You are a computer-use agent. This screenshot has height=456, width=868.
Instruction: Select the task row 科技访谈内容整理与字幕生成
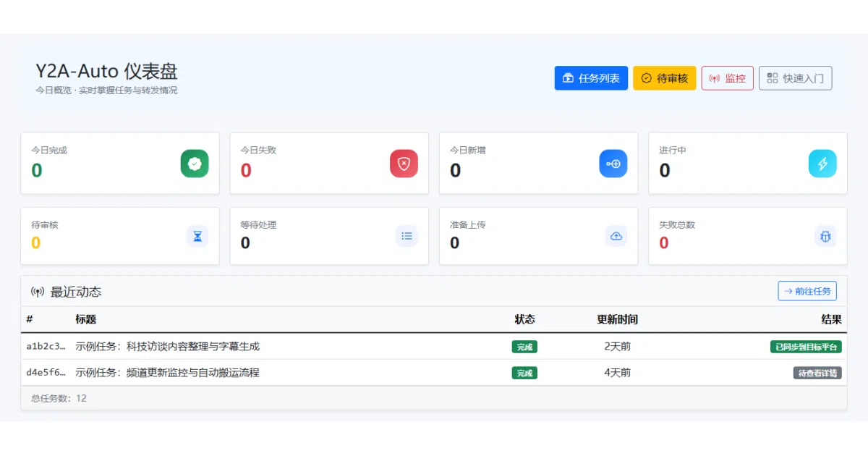[x=434, y=347]
